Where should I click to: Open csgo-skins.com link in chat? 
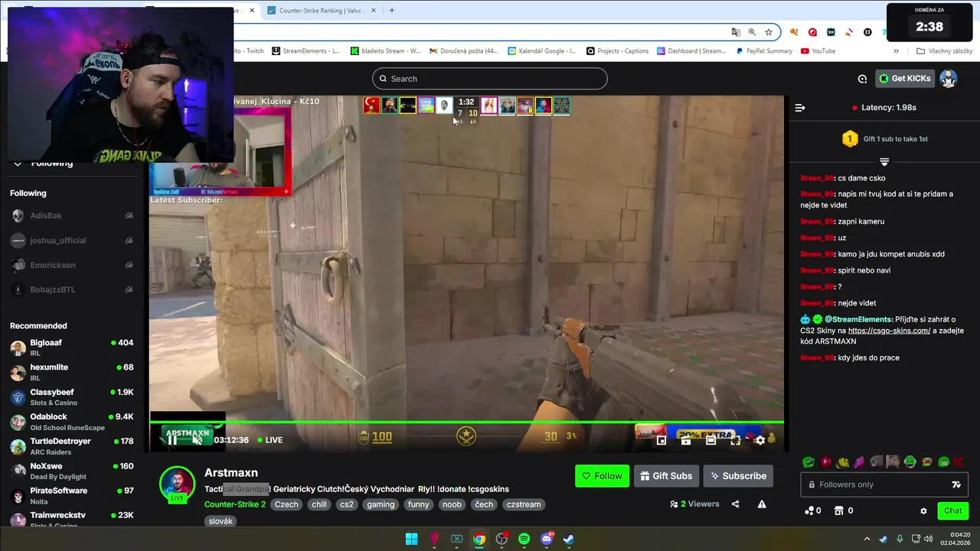(x=889, y=331)
